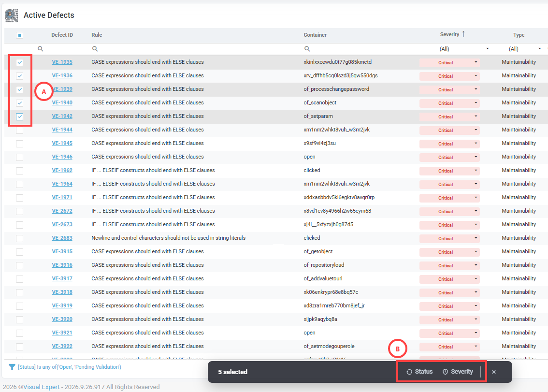The width and height of the screenshot is (548, 392).
Task: Click Maintainability type cell in VE-3918 row
Action: pos(519,292)
